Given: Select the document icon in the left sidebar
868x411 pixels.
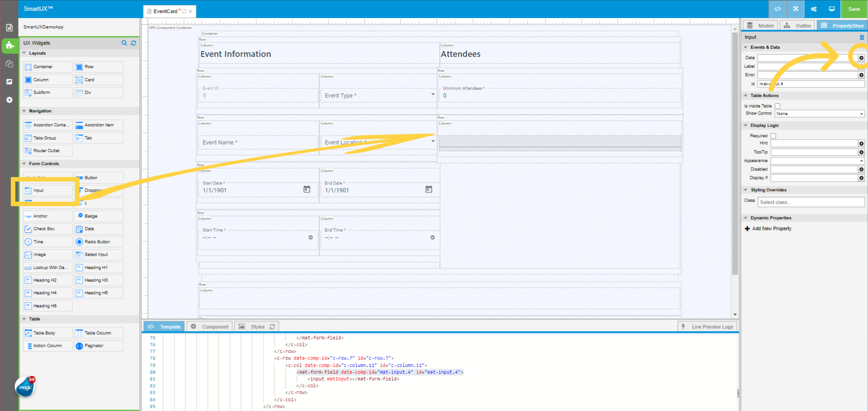Looking at the screenshot, I should [9, 27].
